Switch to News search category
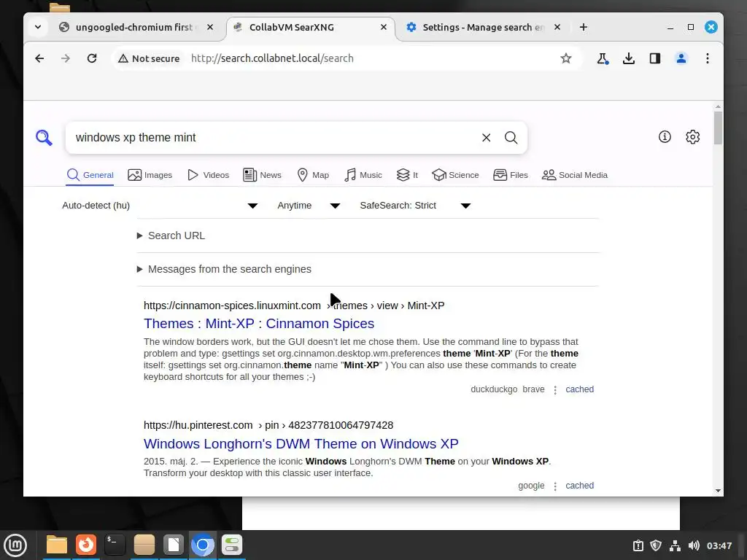The image size is (747, 560). pos(262,175)
